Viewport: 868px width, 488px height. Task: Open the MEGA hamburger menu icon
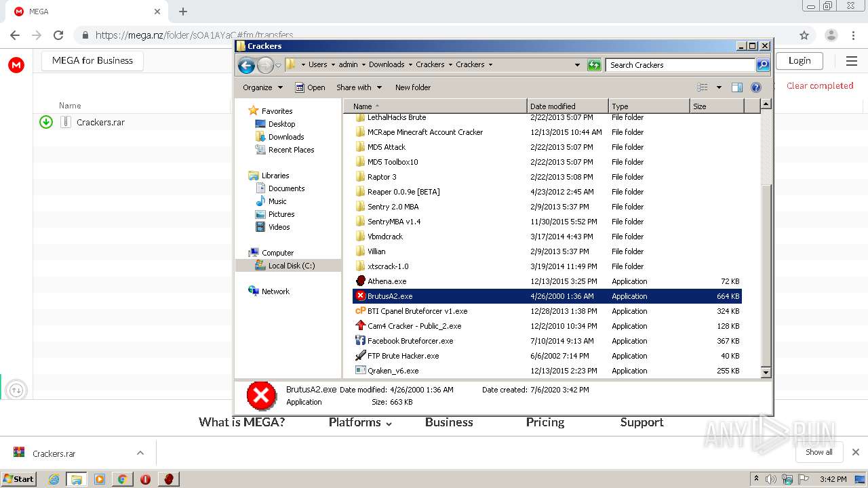click(x=852, y=61)
